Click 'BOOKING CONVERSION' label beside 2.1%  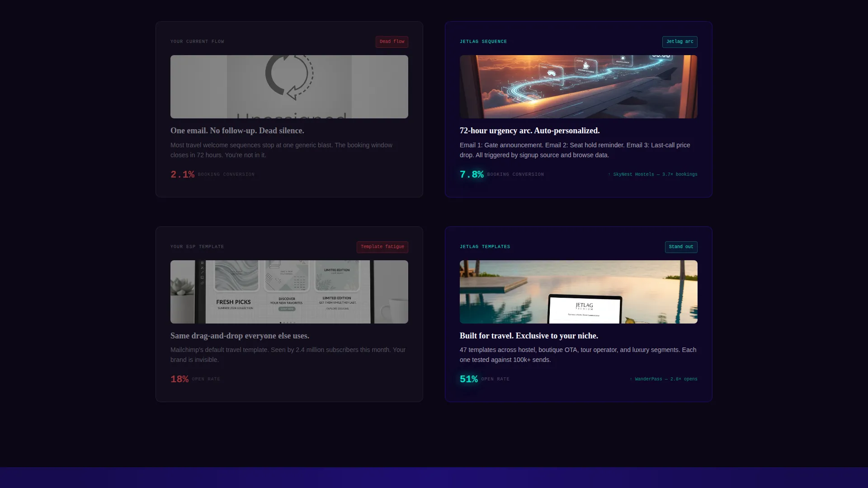226,174
